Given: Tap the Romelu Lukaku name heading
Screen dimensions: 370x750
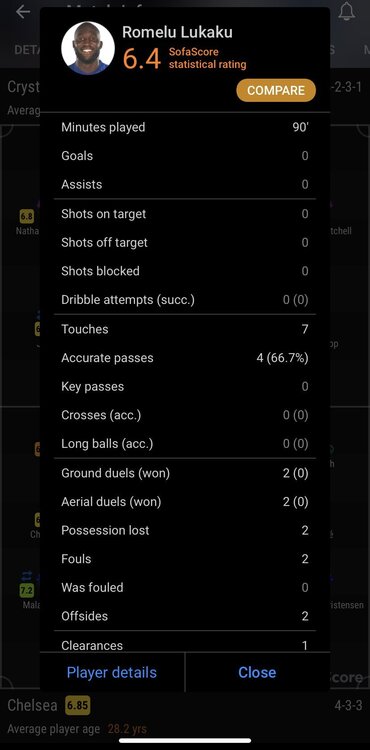Looking at the screenshot, I should [177, 32].
